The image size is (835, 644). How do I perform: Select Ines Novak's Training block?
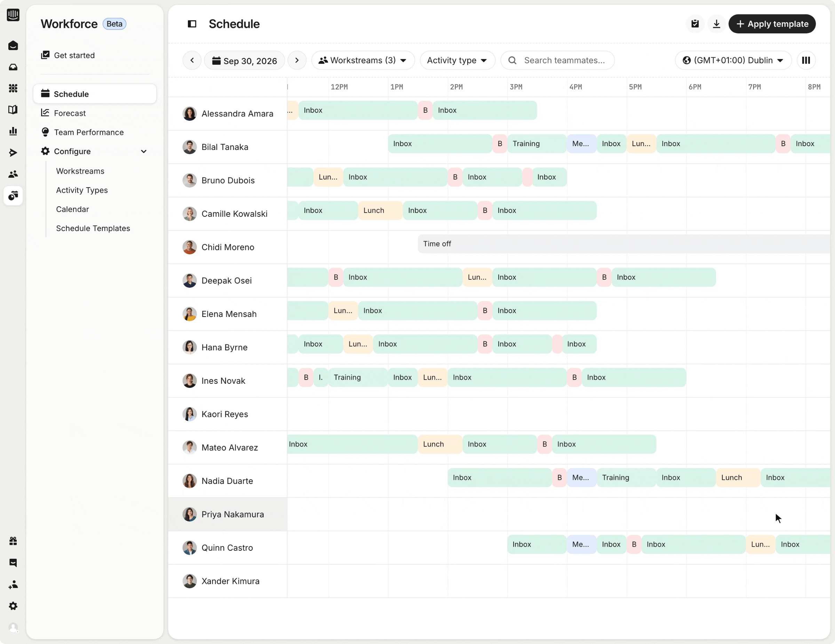click(x=358, y=377)
